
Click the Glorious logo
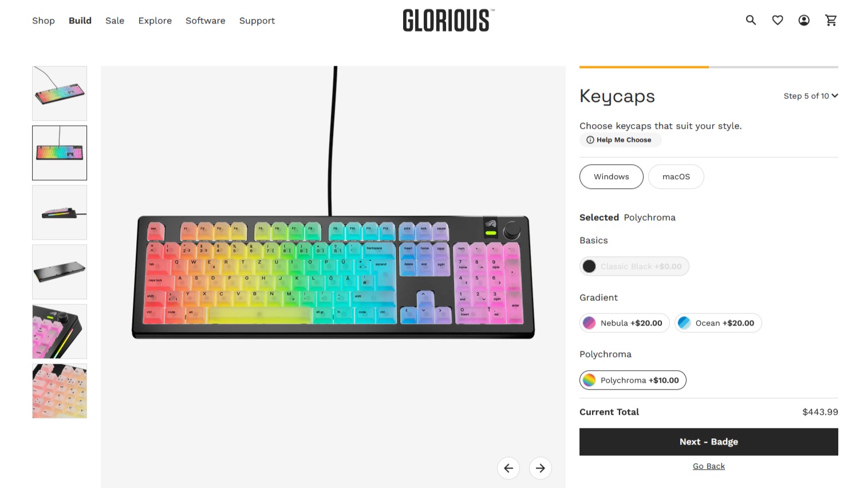[x=448, y=20]
